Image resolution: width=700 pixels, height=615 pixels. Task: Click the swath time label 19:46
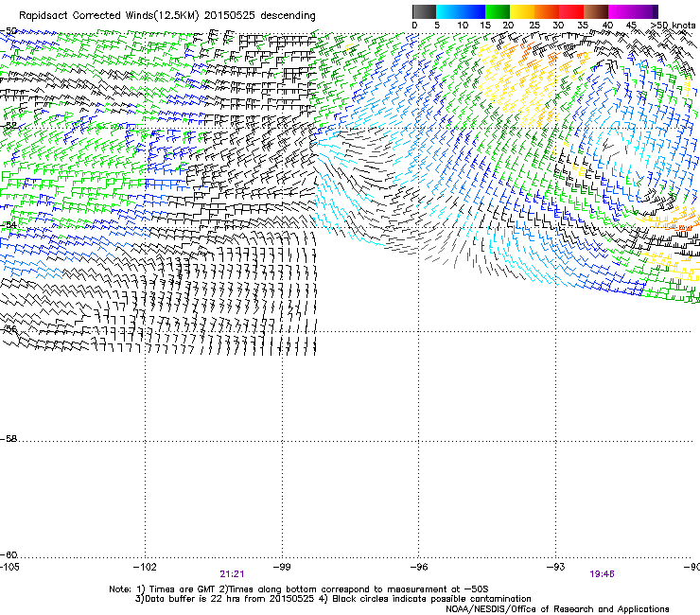point(602,574)
